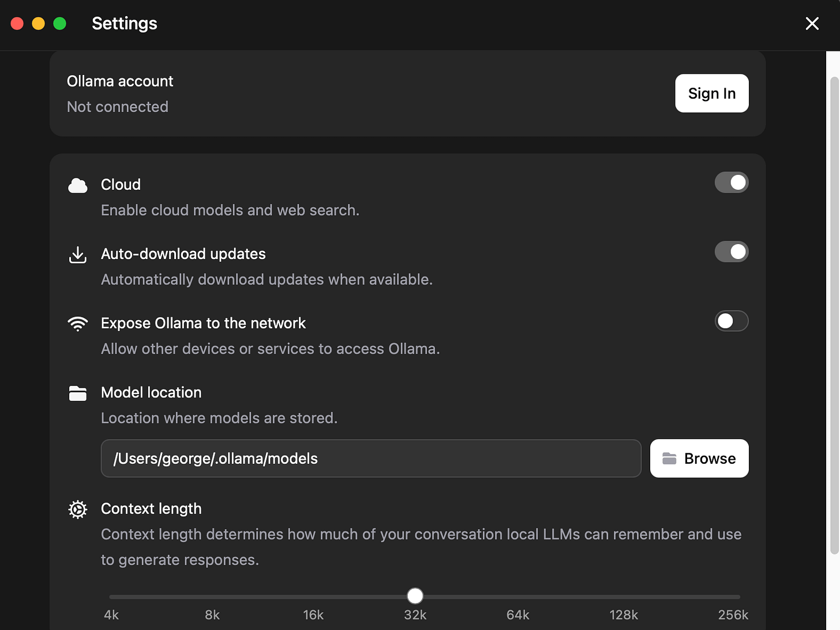Close the Settings panel with X
The image size is (840, 630).
click(x=812, y=24)
